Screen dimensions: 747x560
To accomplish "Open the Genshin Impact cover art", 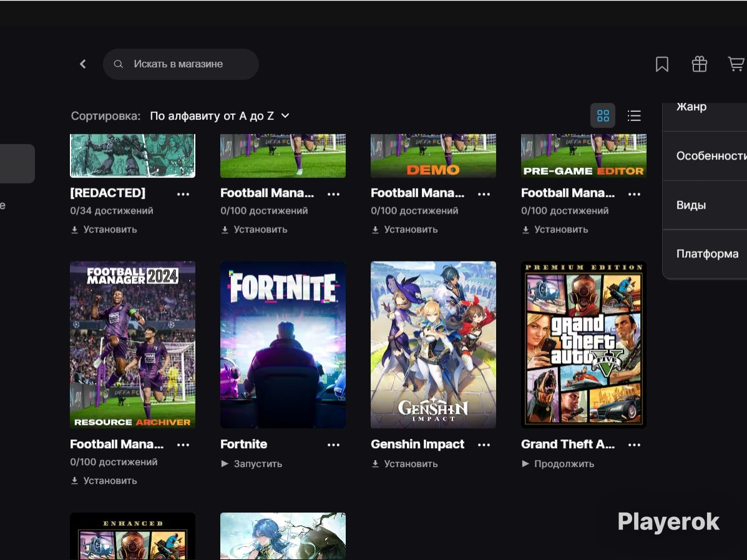I will (434, 345).
